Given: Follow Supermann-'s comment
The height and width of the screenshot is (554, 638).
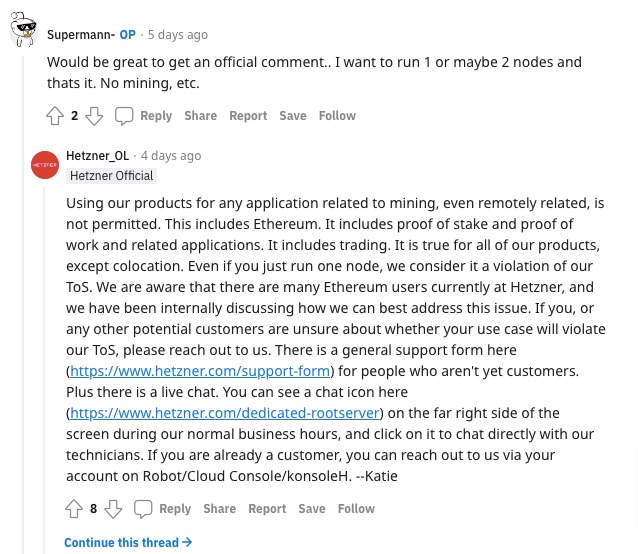Looking at the screenshot, I should (337, 116).
